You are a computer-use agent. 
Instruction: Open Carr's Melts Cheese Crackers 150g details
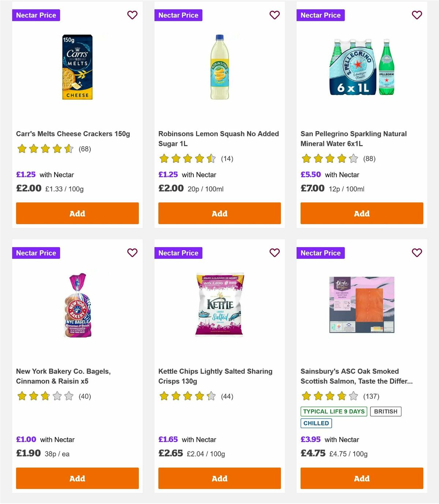[72, 134]
